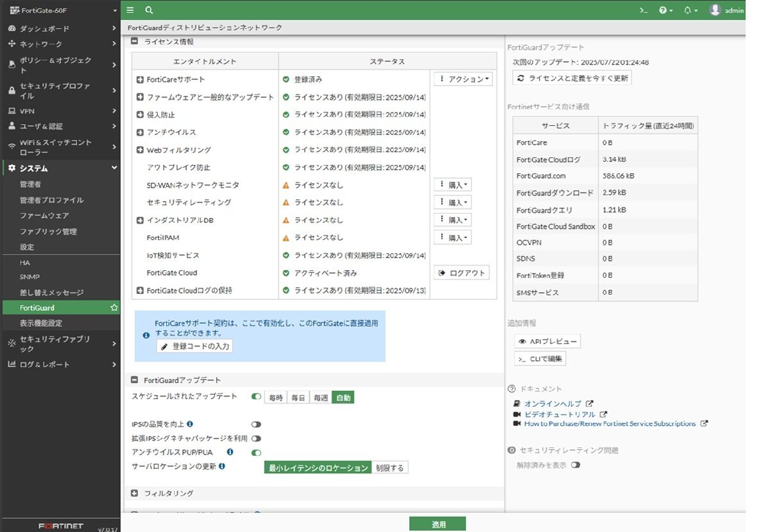
Task: Click the システム gear icon
Action: click(x=12, y=168)
